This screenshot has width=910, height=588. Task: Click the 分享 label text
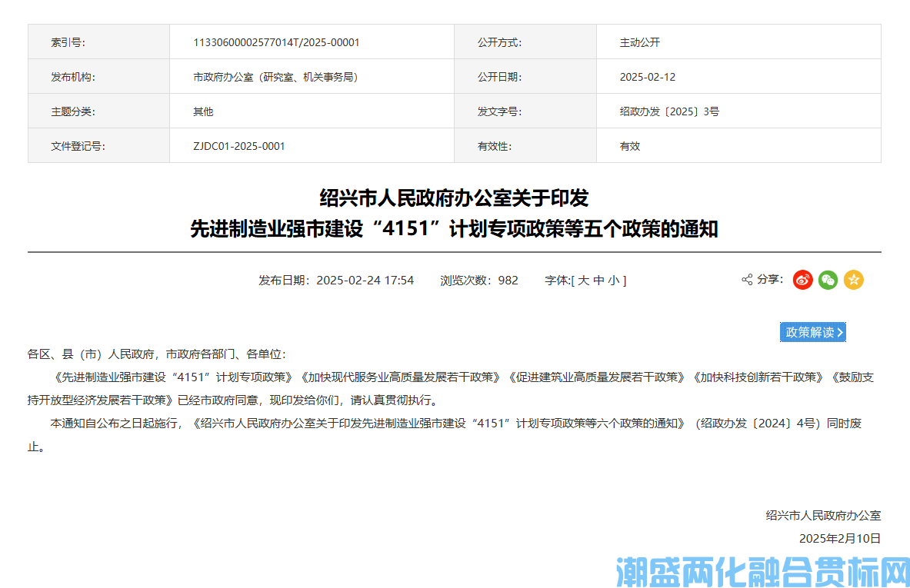click(770, 280)
